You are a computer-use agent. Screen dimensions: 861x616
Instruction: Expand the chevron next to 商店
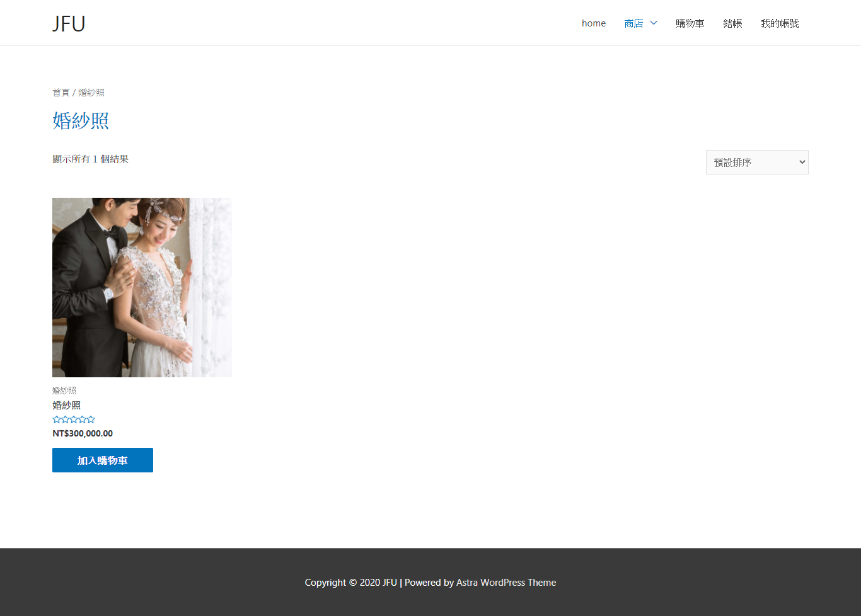654,23
